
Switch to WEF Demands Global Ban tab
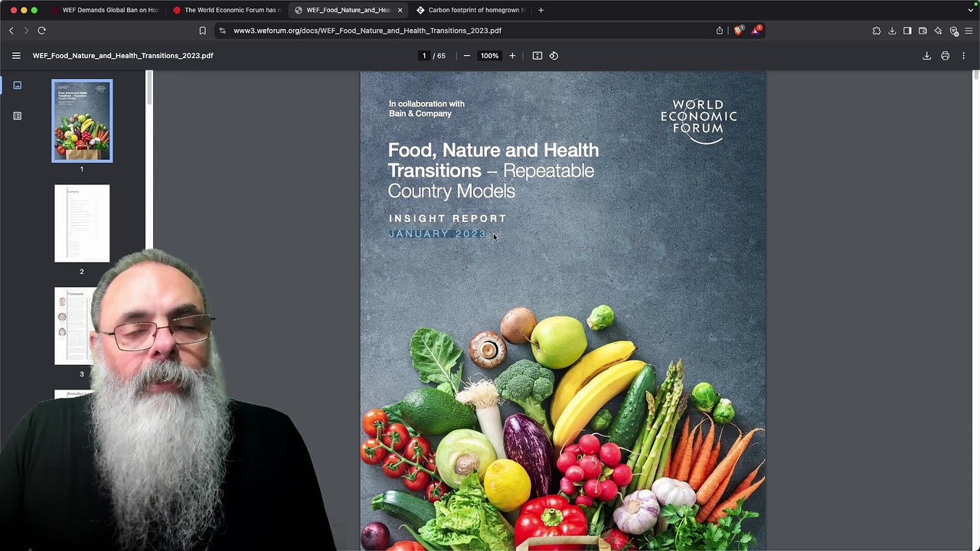click(x=104, y=10)
